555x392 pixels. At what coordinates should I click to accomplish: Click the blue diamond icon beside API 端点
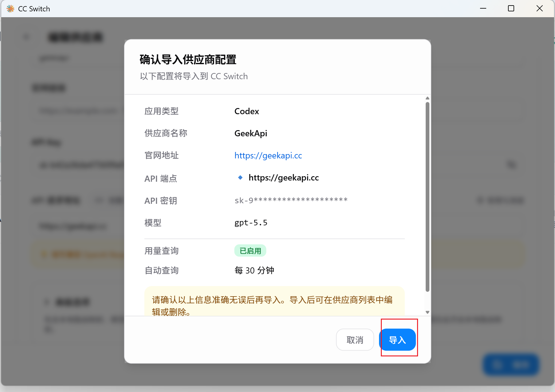(x=240, y=177)
